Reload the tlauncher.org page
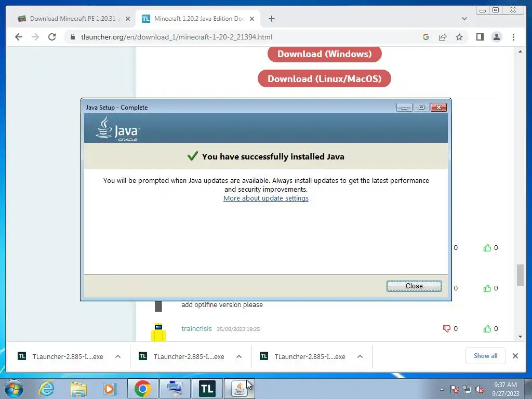This screenshot has height=399, width=532. (52, 37)
